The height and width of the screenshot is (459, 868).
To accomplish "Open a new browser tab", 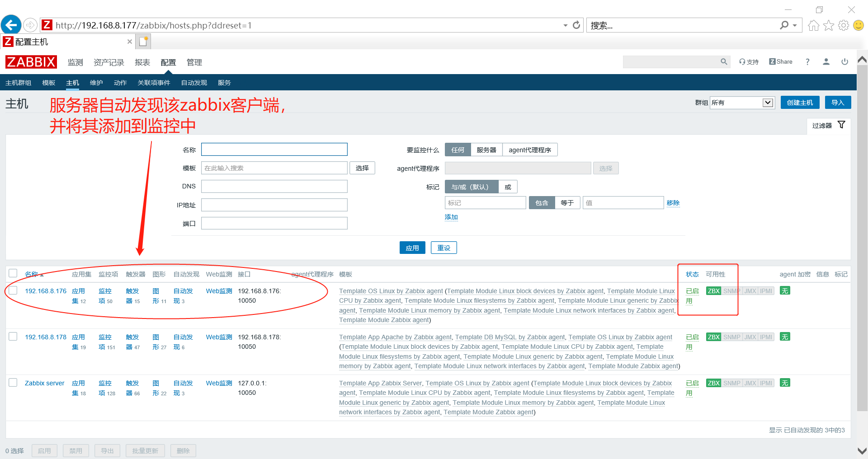I will pyautogui.click(x=144, y=42).
